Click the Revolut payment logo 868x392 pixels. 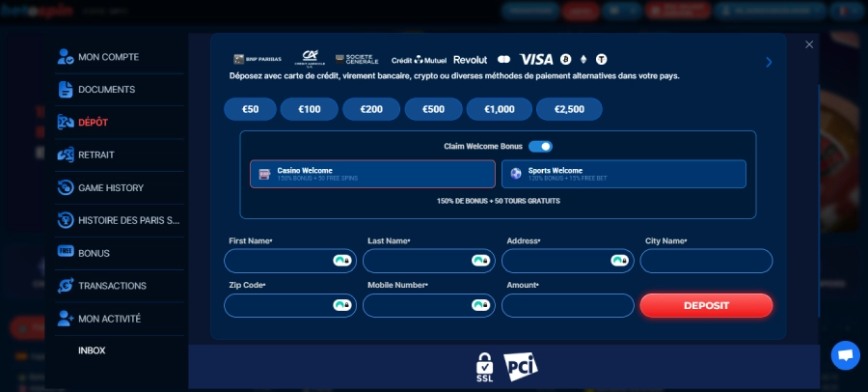[470, 60]
